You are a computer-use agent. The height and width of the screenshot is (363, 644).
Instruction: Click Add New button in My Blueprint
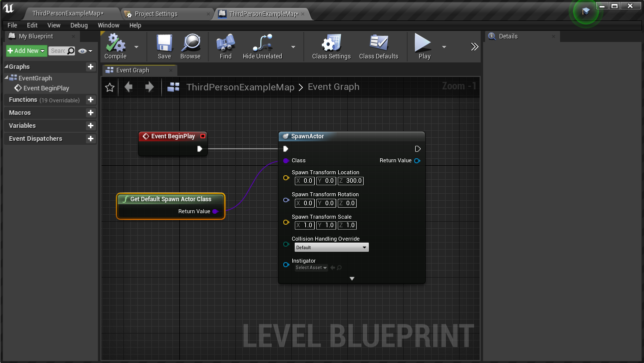[26, 51]
